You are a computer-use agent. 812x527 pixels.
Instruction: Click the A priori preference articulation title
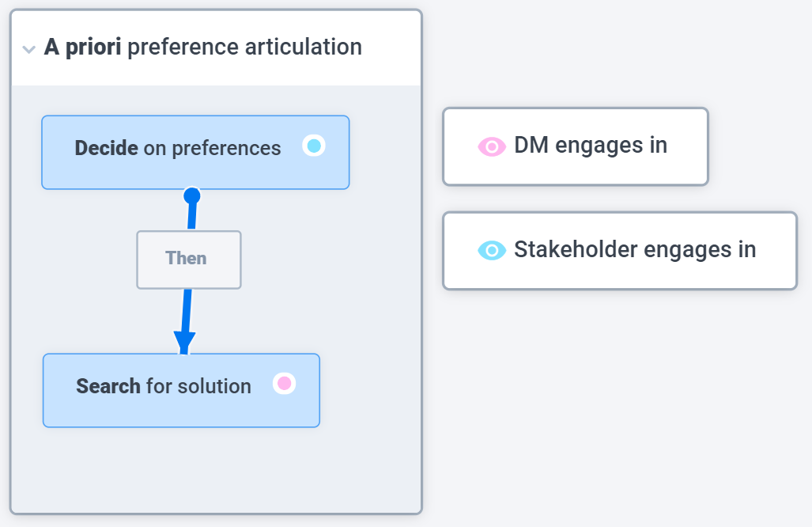[203, 47]
